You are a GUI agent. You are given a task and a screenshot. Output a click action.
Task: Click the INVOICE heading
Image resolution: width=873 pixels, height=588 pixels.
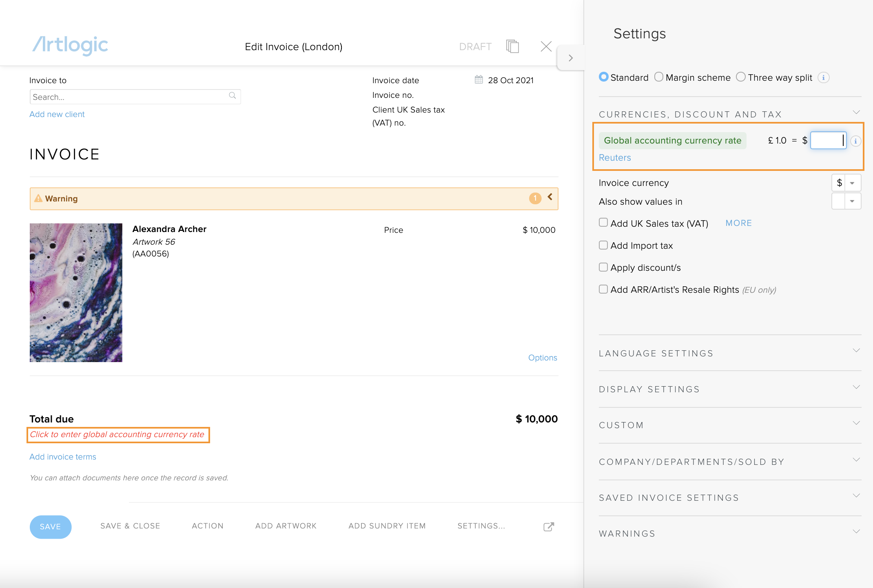coord(64,154)
